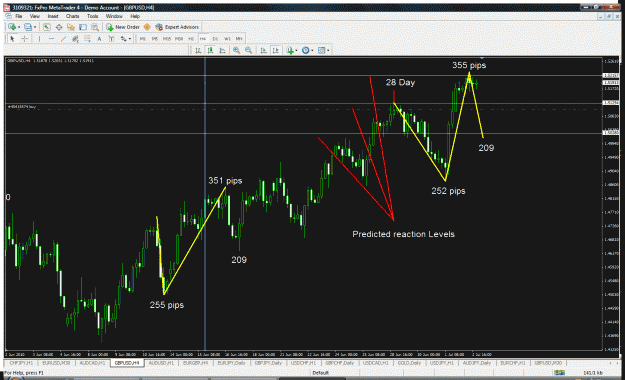Switch chart to M1 timeframe

(x=142, y=39)
